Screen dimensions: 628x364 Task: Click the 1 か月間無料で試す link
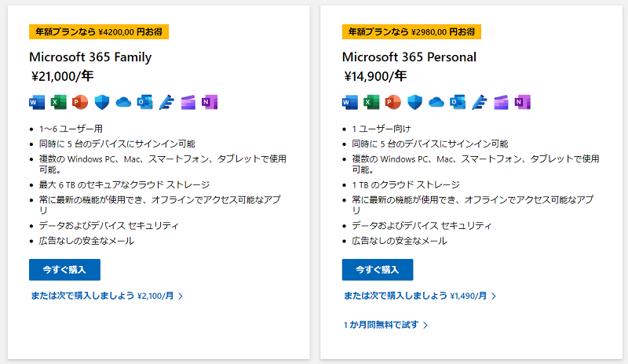[x=385, y=325]
